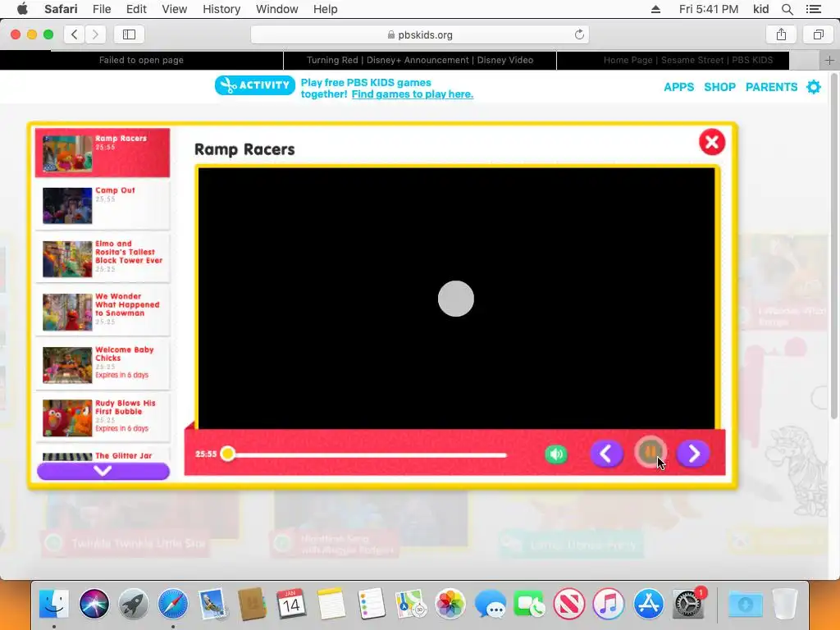Go to the previous video
Viewport: 840px width, 630px height.
606,454
